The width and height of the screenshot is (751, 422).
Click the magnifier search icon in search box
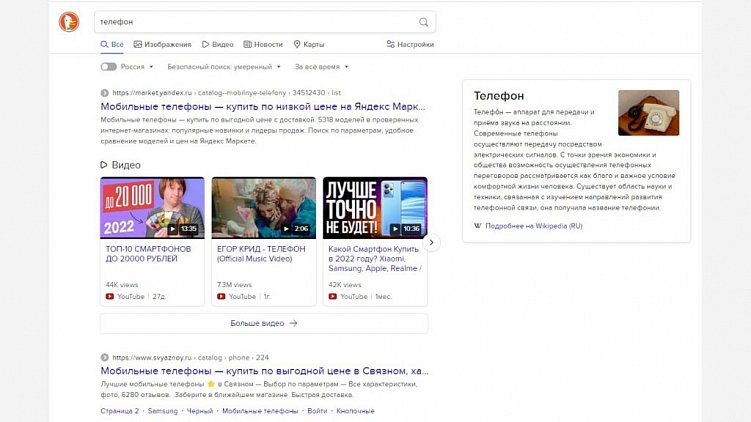423,22
